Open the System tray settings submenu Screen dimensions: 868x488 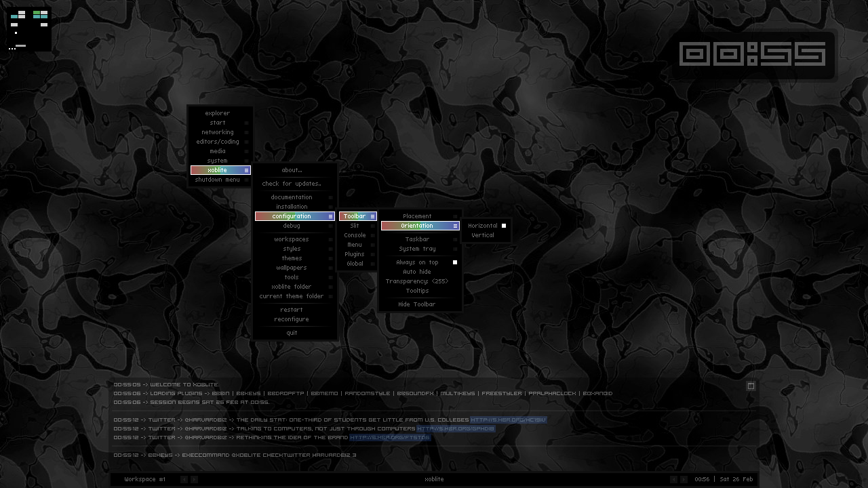[x=420, y=249]
